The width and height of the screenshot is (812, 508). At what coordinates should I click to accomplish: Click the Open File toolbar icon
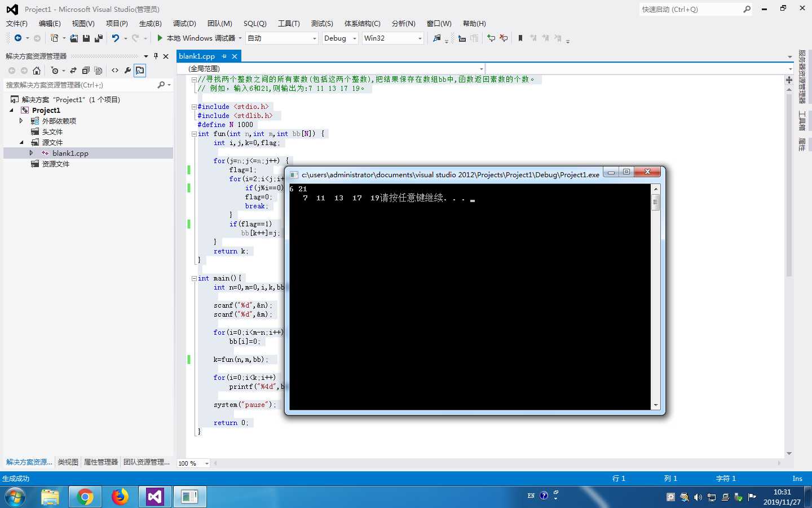tap(74, 38)
